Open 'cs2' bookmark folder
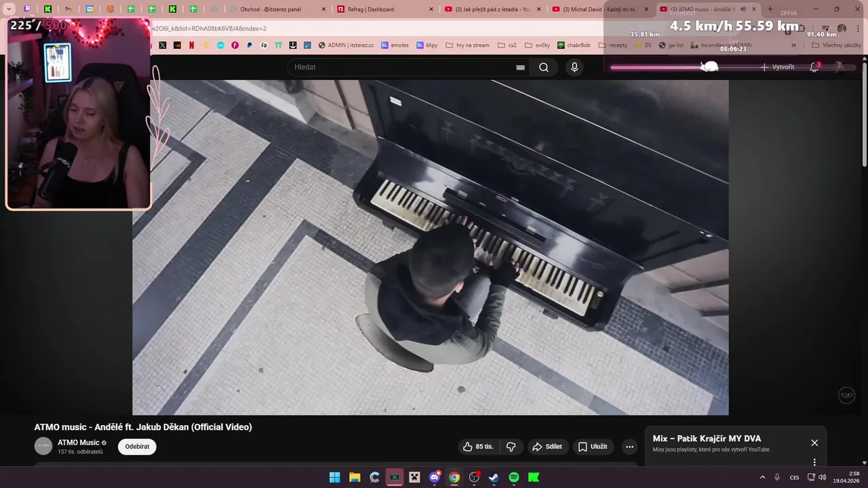868x488 pixels. coord(507,45)
